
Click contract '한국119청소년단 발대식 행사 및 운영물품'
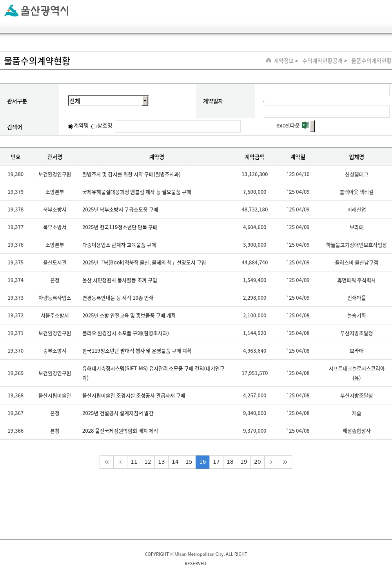click(x=137, y=351)
